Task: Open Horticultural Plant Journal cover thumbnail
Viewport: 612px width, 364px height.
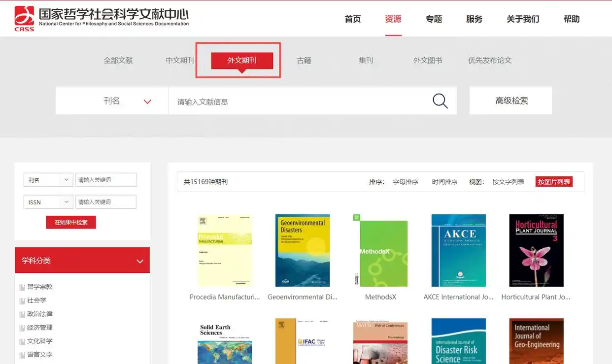Action: coord(536,250)
